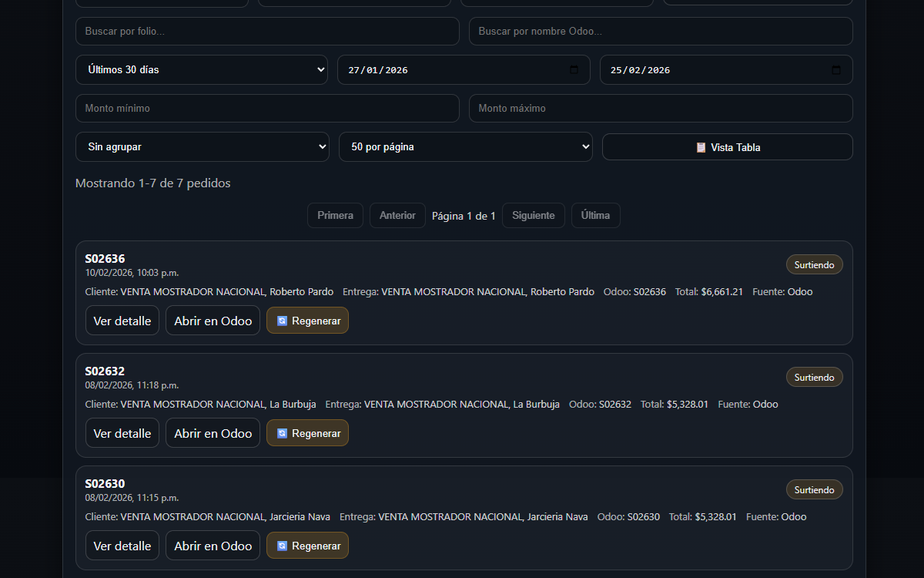924x578 pixels.
Task: Focus the Buscar por folio search field
Action: pos(267,32)
